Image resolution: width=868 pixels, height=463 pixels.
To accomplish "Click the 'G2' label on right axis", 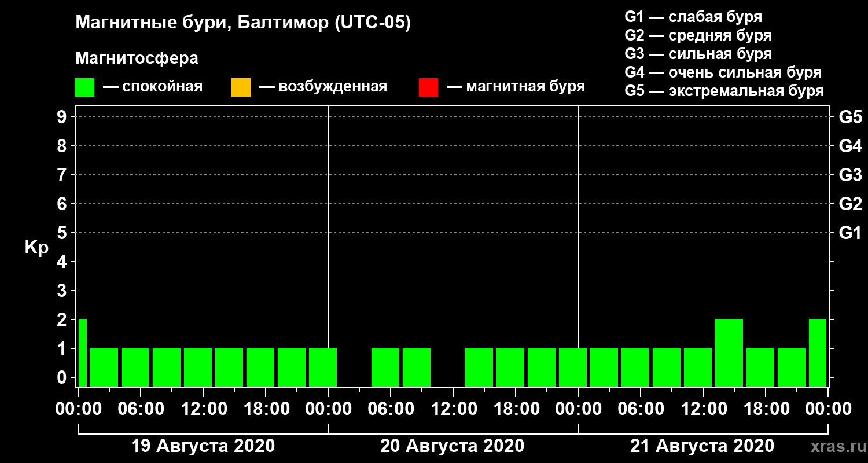I will pyautogui.click(x=851, y=204).
